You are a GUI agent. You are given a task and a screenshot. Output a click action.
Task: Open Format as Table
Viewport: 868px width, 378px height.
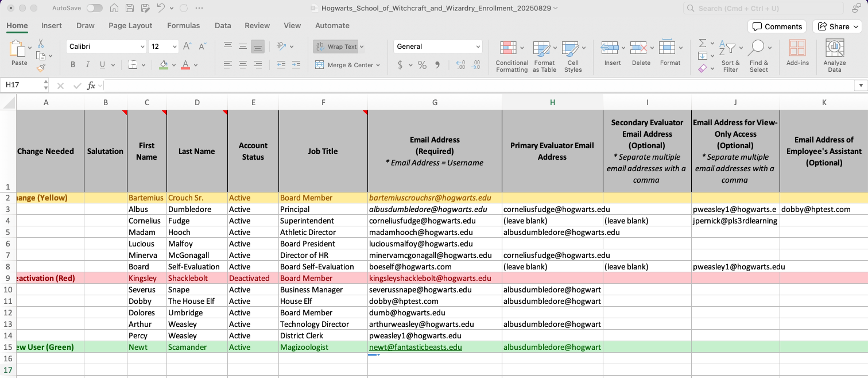[544, 56]
